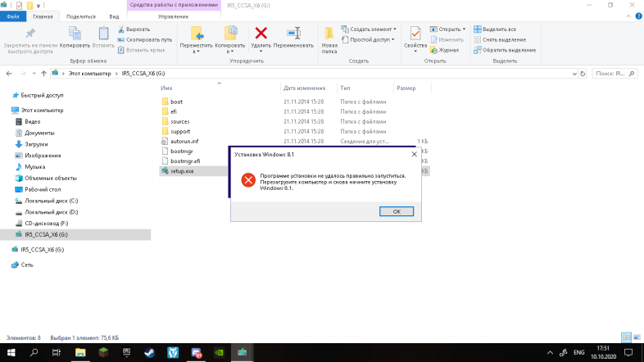Select Быстрый доступ in the navigation pane
644x362 pixels.
point(42,95)
